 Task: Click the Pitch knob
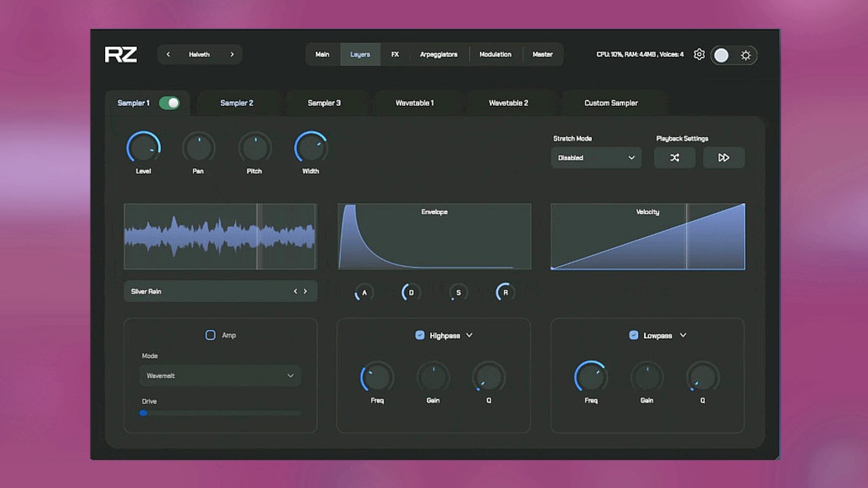point(254,148)
